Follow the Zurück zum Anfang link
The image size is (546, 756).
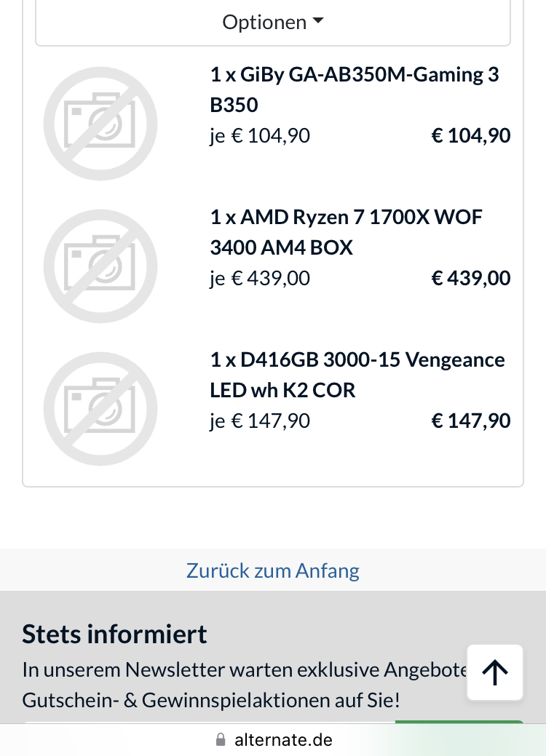273,570
